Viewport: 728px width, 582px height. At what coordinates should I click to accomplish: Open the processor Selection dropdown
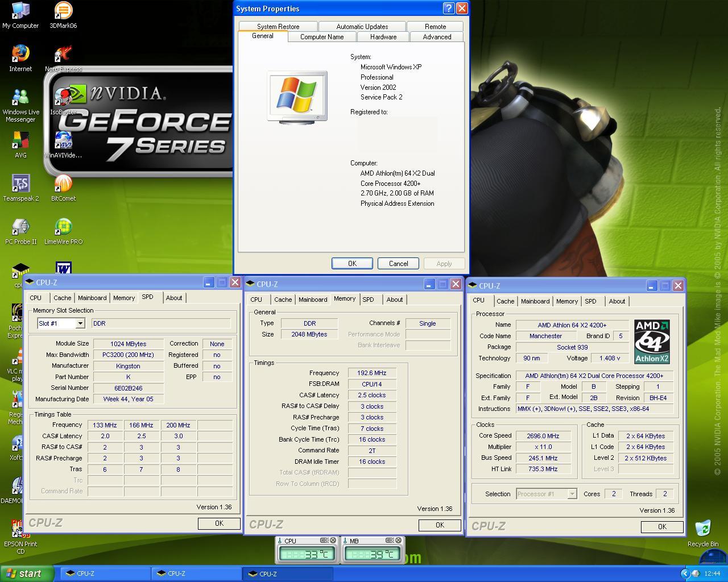point(572,494)
